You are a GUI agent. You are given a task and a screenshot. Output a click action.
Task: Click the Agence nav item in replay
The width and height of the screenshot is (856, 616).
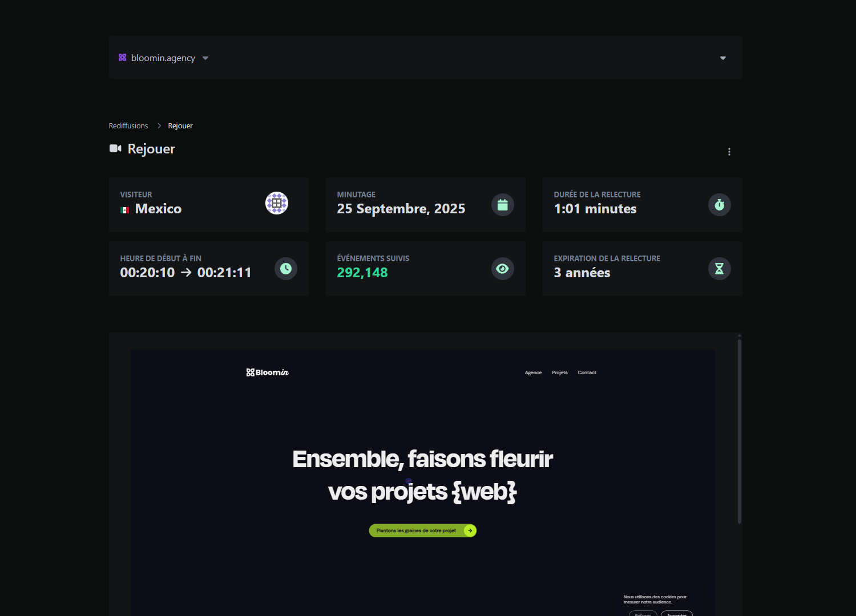pyautogui.click(x=533, y=372)
